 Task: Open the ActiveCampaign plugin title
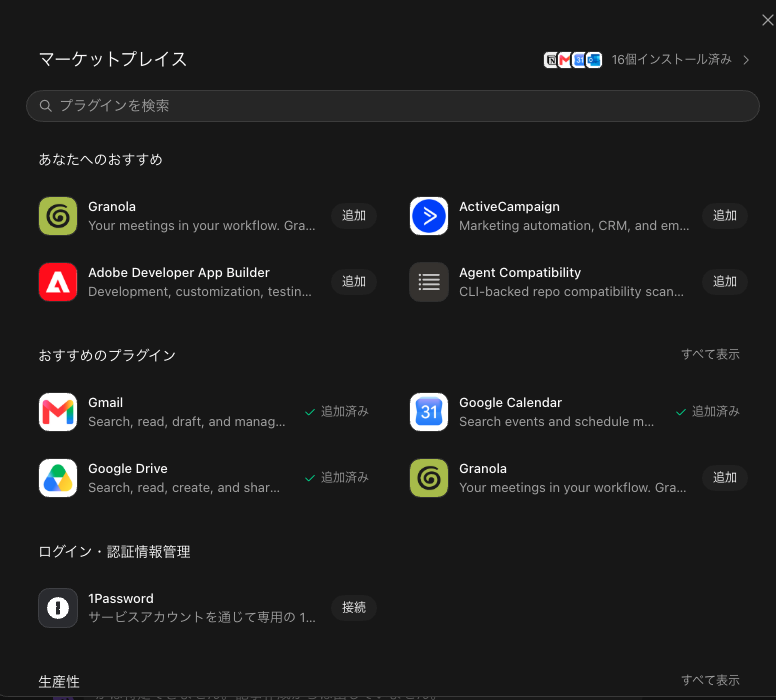point(509,207)
